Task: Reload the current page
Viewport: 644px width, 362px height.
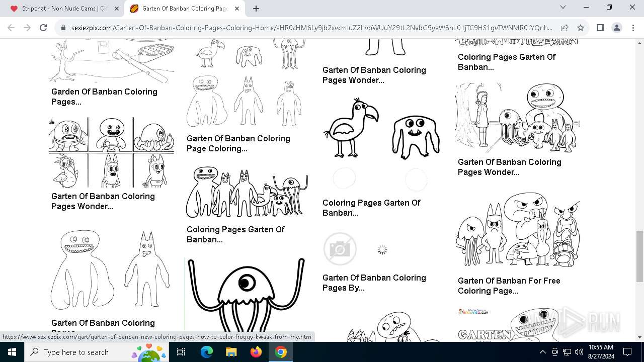Action: coord(43,28)
